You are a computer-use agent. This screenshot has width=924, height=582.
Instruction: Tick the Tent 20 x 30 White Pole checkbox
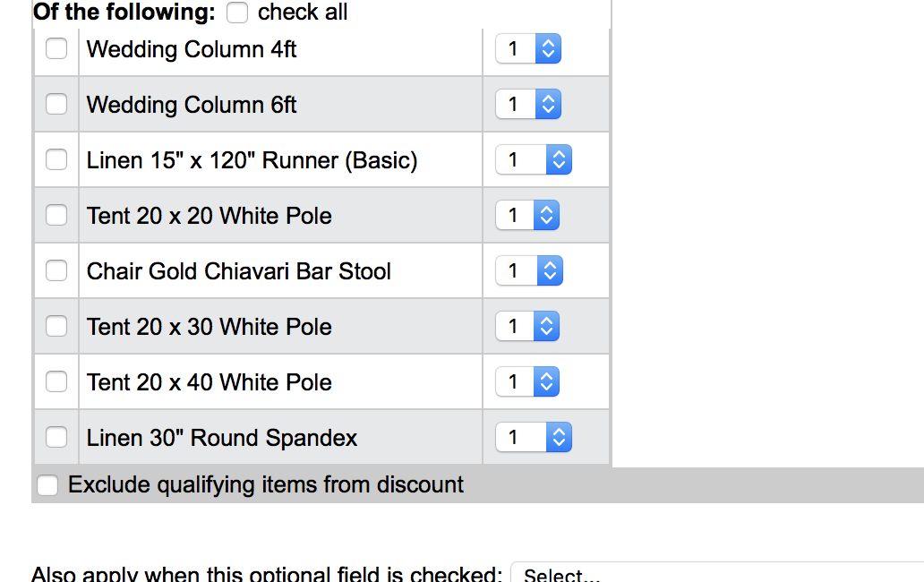[x=56, y=326]
